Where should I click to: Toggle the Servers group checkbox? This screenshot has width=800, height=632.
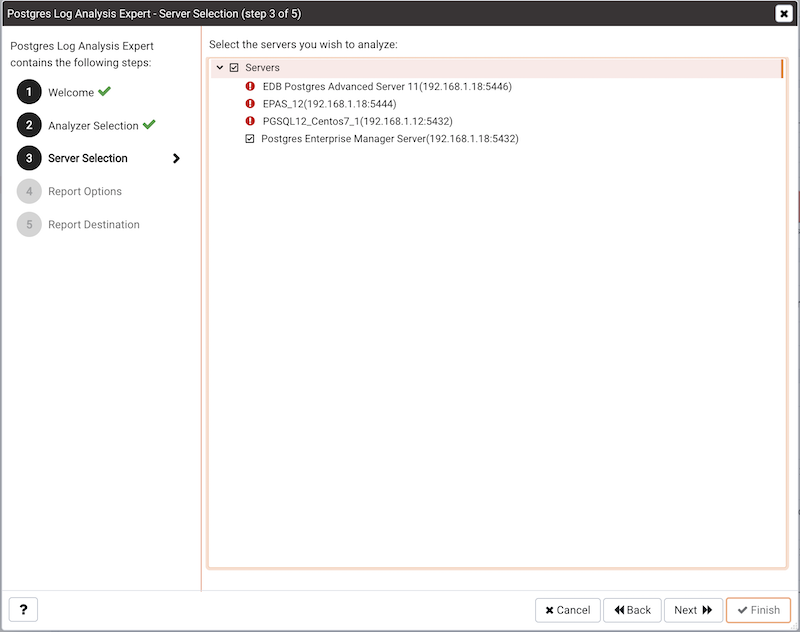pos(234,67)
